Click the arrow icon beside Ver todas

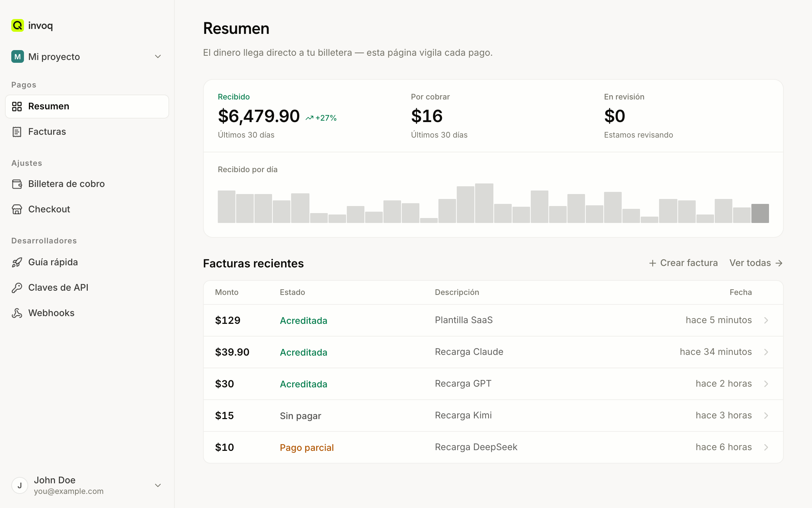[x=779, y=263]
